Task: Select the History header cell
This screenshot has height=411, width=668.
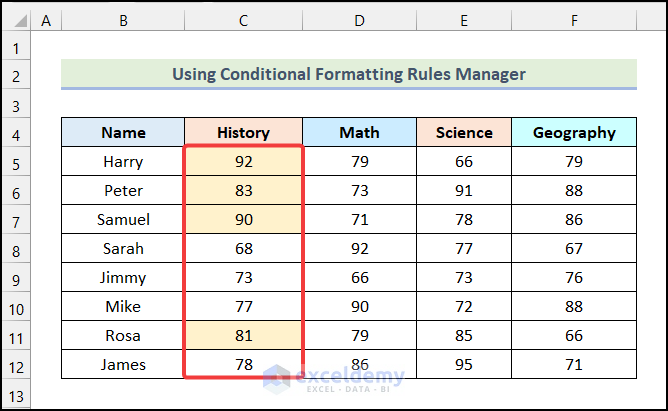Action: point(243,132)
